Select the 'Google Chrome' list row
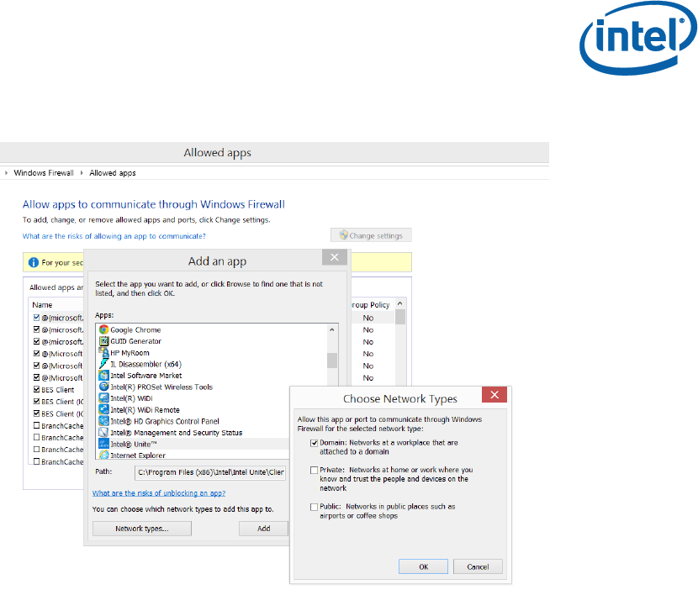 point(212,329)
